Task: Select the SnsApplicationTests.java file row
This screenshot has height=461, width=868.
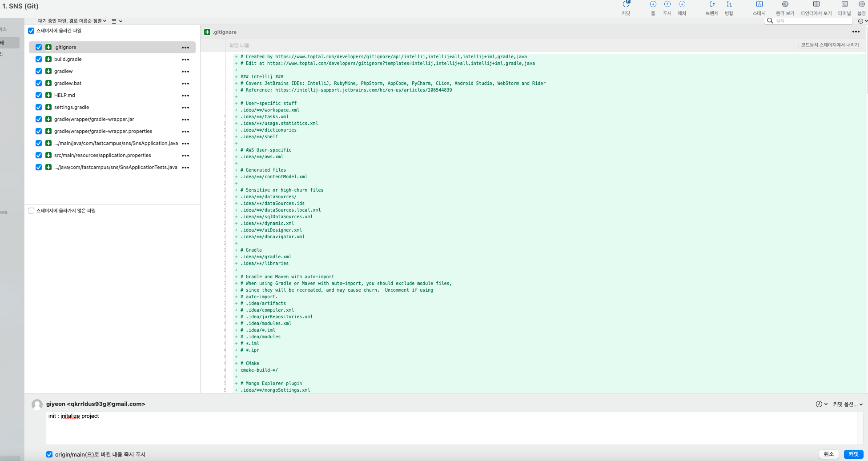Action: [112, 167]
